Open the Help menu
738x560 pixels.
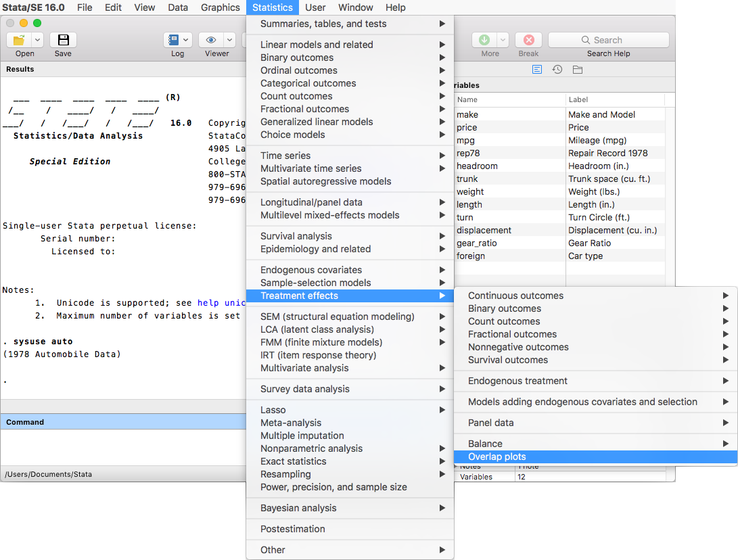(395, 7)
